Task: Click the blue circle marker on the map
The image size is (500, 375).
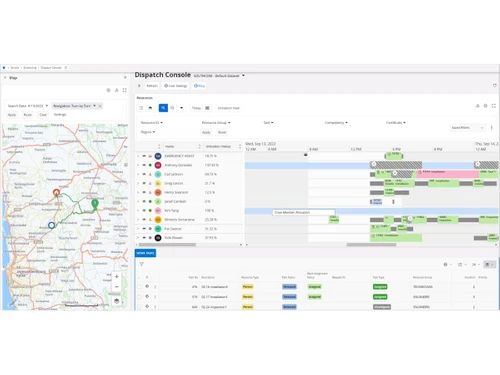Action: coord(51,225)
